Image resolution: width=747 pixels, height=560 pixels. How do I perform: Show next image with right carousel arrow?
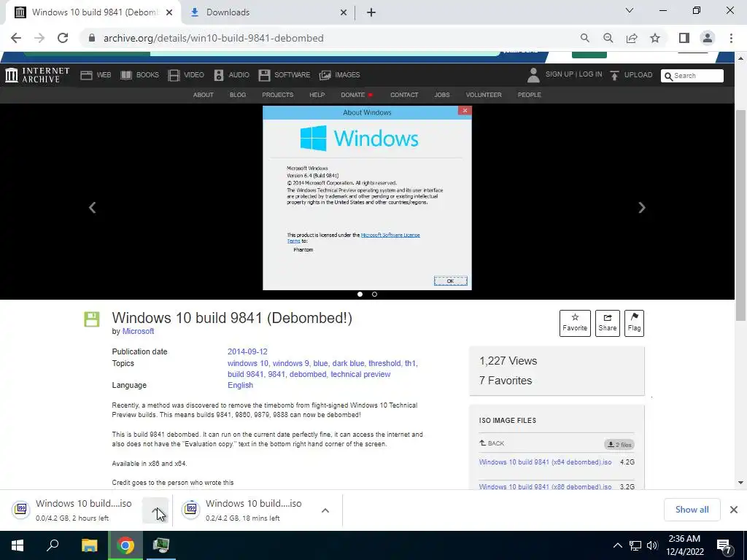coord(642,208)
